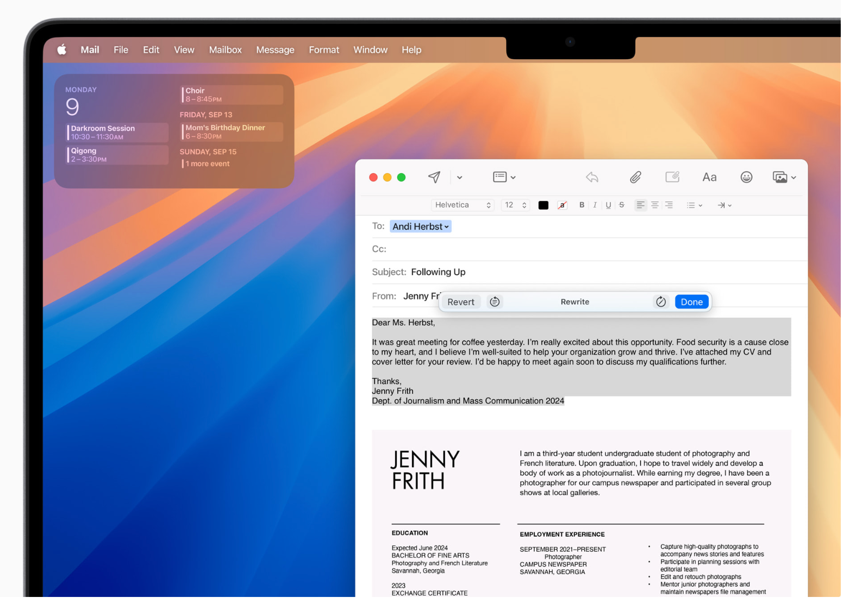The image size is (862, 616).
Task: Click the 'Jenny Frith' signature line
Action: point(392,391)
